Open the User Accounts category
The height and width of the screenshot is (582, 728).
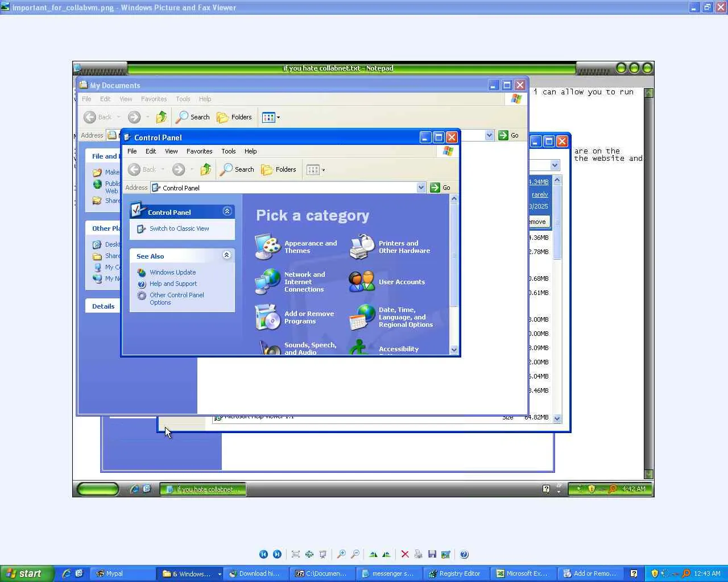387,282
